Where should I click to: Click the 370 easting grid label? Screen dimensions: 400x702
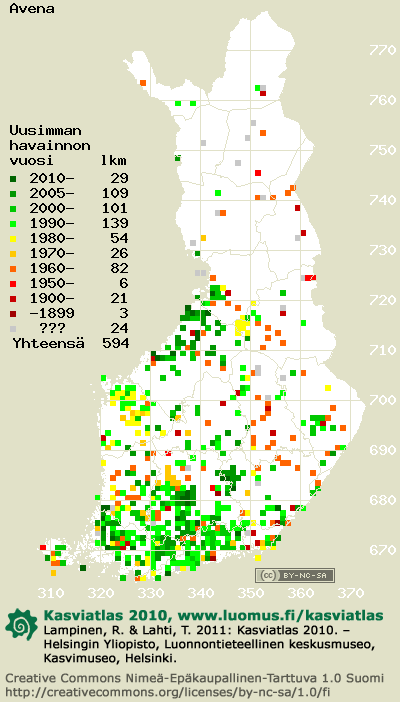click(x=350, y=594)
